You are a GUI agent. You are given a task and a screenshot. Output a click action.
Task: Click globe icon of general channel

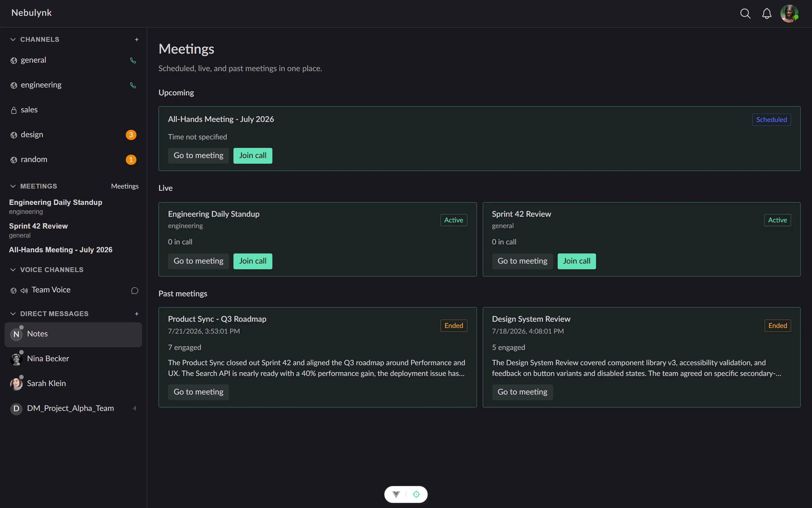14,60
